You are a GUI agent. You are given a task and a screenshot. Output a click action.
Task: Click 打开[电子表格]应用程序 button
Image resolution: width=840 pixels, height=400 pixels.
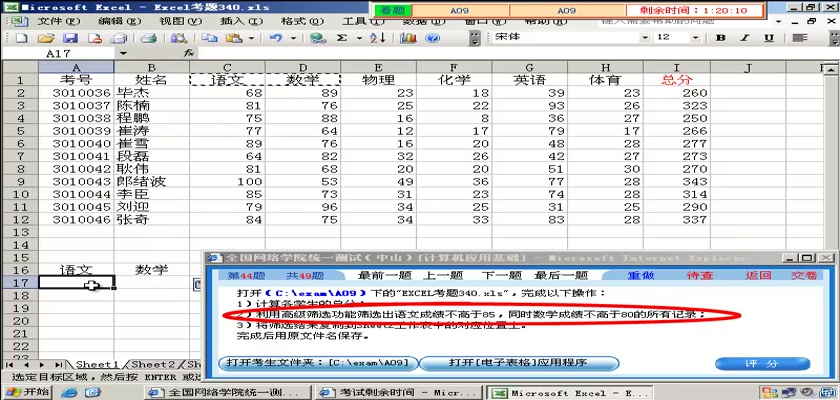tap(518, 363)
